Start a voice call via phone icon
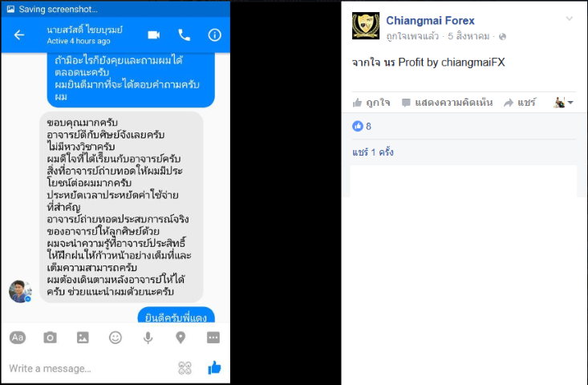Screen dimensions: 588x385 point(185,34)
